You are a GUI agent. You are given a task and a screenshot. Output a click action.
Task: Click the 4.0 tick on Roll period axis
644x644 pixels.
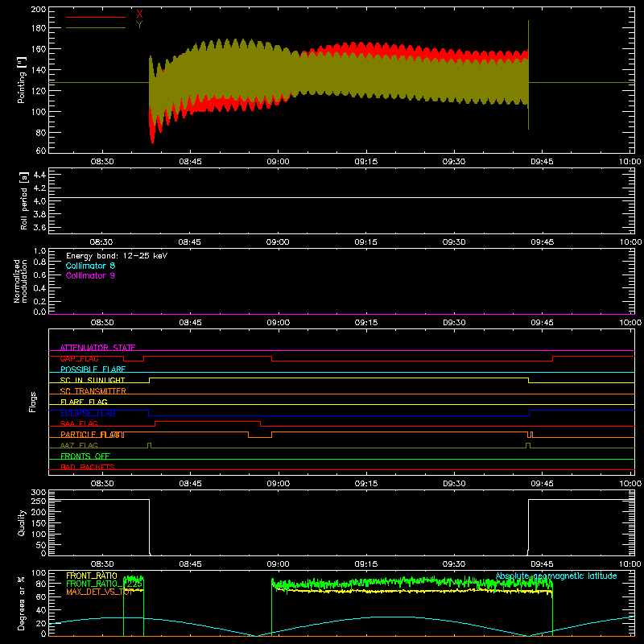39,201
